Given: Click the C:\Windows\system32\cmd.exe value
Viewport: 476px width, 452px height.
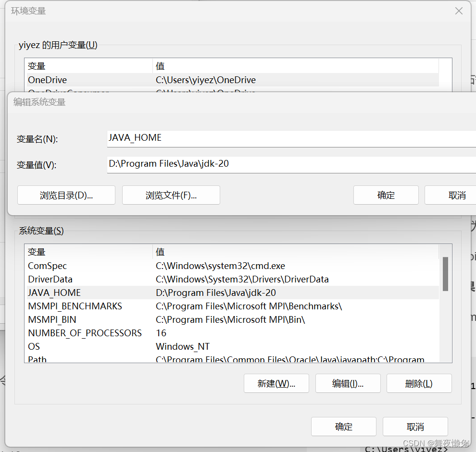Looking at the screenshot, I should click(220, 266).
